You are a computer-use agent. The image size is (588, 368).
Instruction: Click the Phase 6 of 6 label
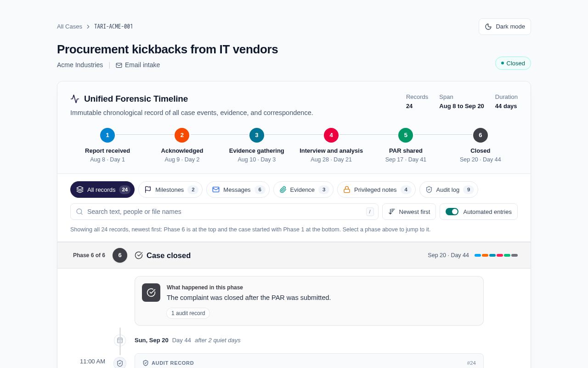point(89,255)
